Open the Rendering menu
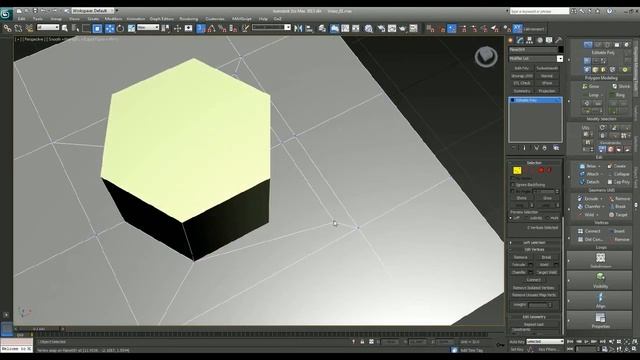Screen dimensions: 640x360 (x=189, y=19)
